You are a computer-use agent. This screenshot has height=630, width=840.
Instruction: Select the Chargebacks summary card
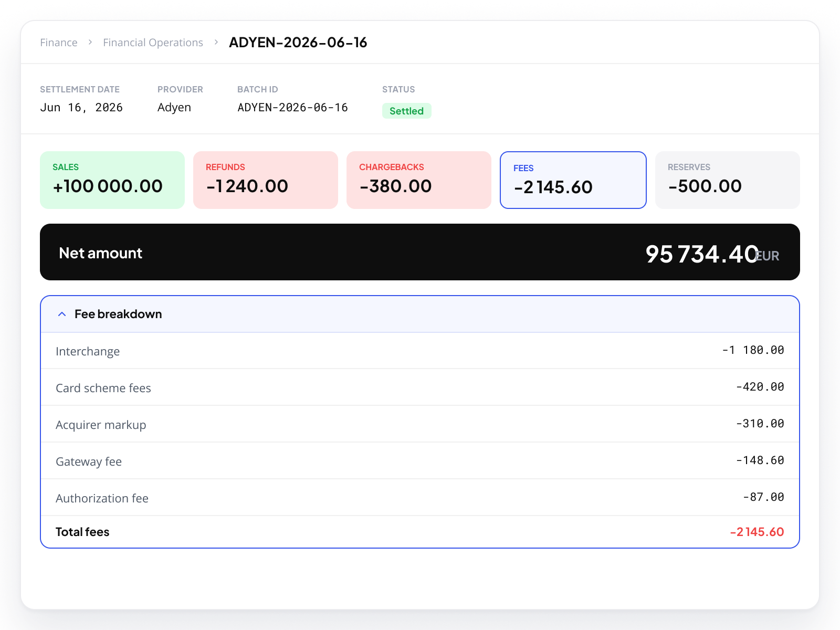[x=419, y=180]
